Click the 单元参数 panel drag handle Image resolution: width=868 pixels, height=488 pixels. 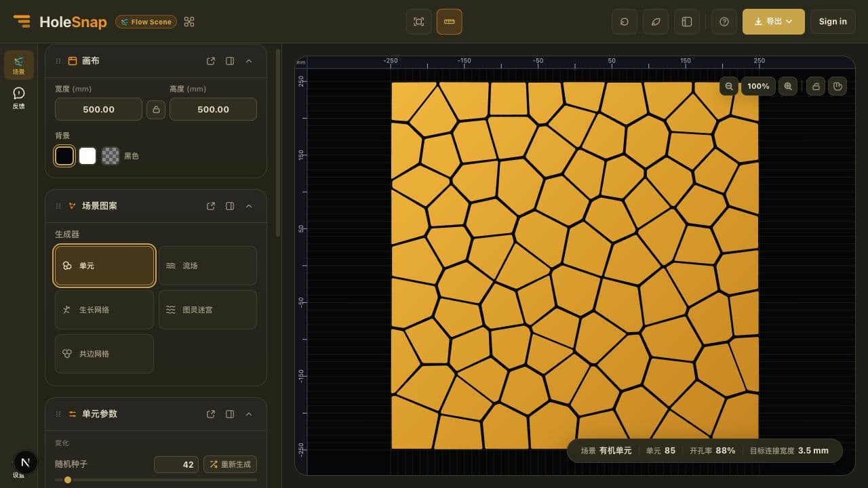(58, 414)
